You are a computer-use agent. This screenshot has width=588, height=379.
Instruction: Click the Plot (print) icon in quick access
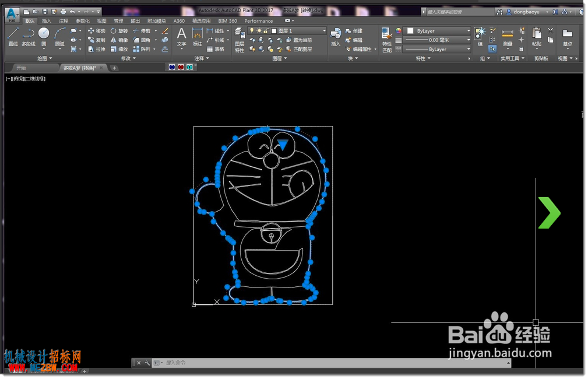pyautogui.click(x=63, y=12)
